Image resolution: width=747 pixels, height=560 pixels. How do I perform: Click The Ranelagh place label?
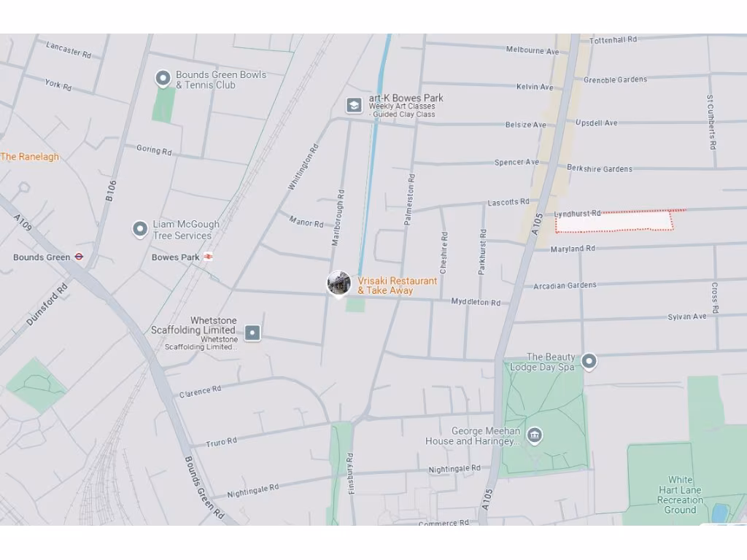tap(29, 157)
